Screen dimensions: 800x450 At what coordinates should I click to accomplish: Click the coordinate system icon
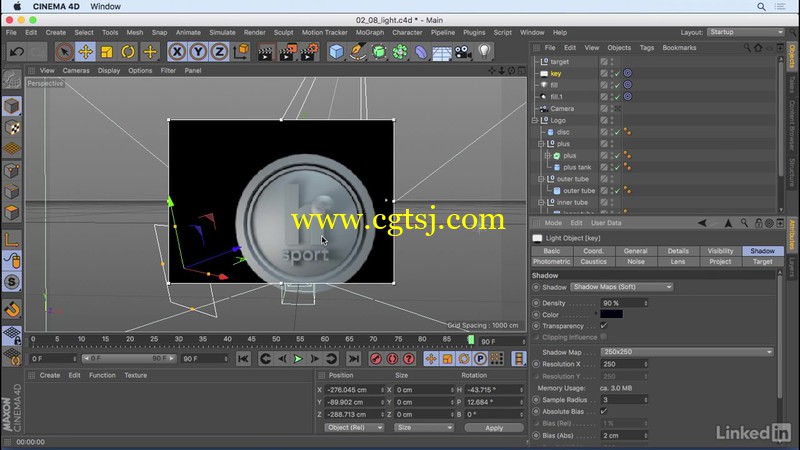[241, 52]
